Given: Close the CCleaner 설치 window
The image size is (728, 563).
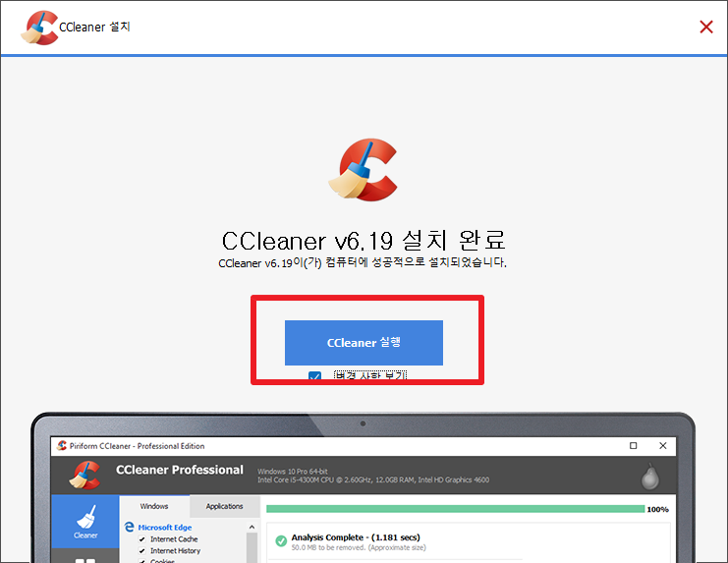Looking at the screenshot, I should 706,27.
